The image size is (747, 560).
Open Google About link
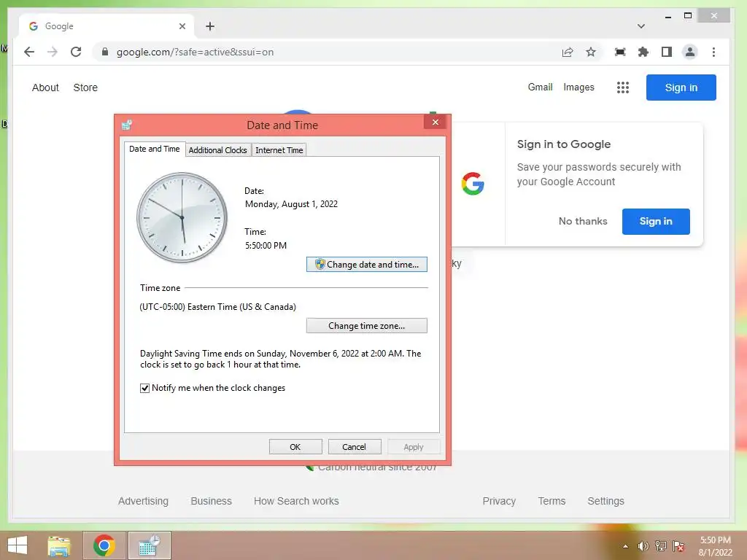45,87
